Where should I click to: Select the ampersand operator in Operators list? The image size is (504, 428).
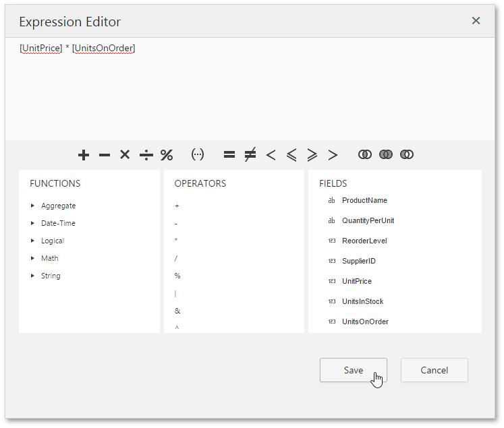(177, 311)
